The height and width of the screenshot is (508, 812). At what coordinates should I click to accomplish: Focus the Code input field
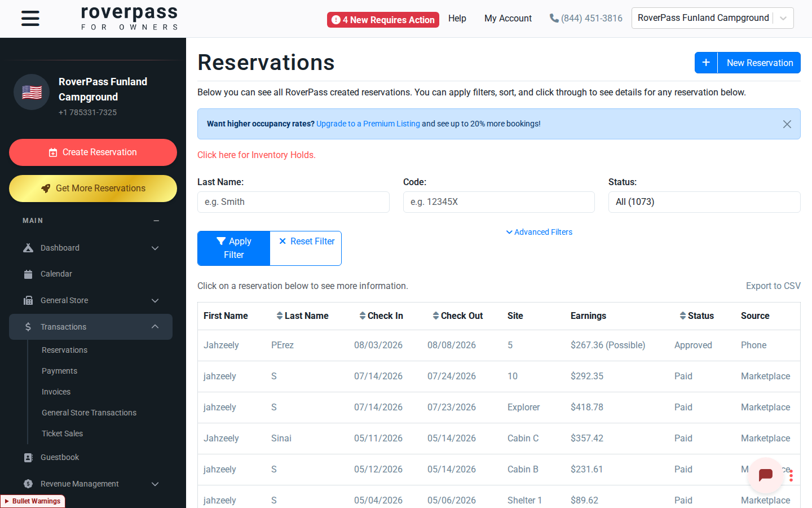[499, 202]
